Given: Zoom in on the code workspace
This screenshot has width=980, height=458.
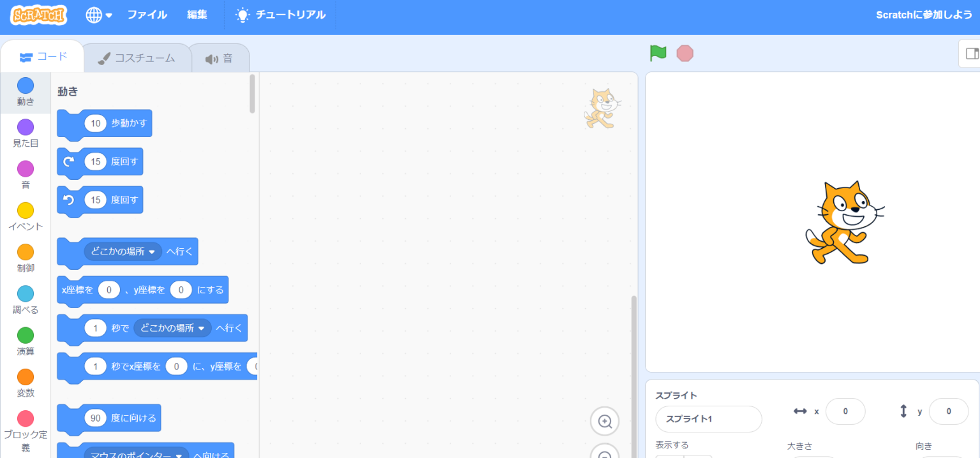Looking at the screenshot, I should click(x=604, y=421).
